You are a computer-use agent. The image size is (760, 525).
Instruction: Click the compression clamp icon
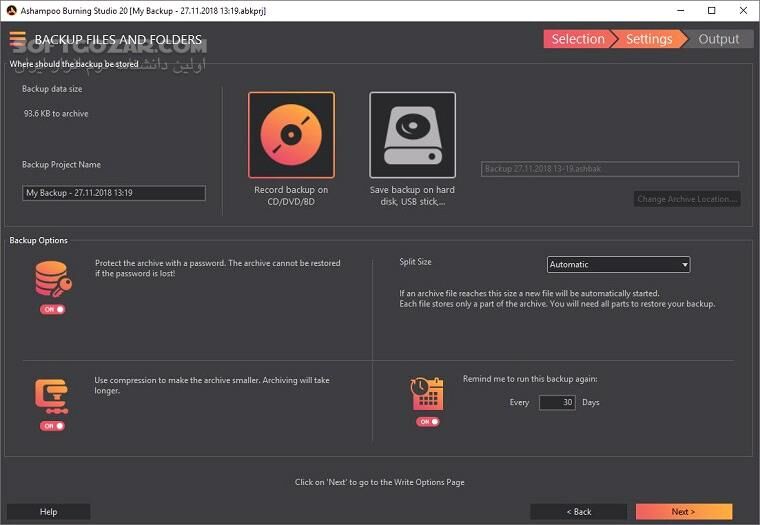point(52,395)
